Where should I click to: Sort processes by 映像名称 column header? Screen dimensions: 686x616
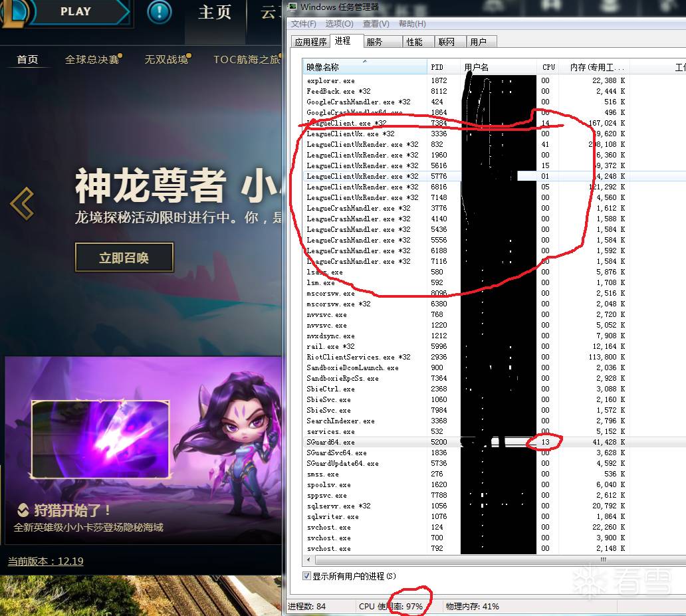pyautogui.click(x=365, y=67)
